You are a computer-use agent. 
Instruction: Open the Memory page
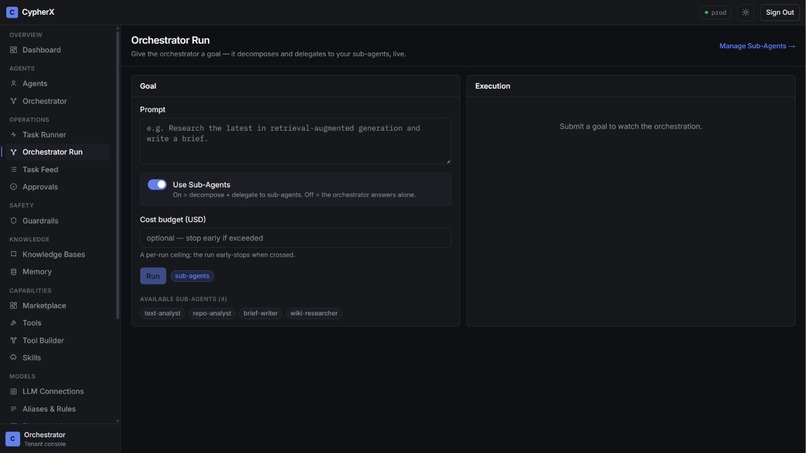click(36, 272)
